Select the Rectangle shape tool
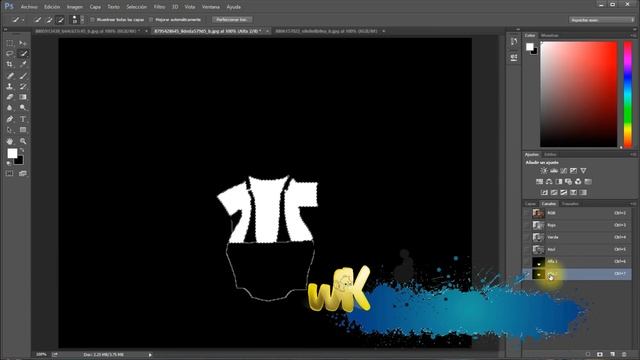The image size is (640, 360). pyautogui.click(x=23, y=130)
